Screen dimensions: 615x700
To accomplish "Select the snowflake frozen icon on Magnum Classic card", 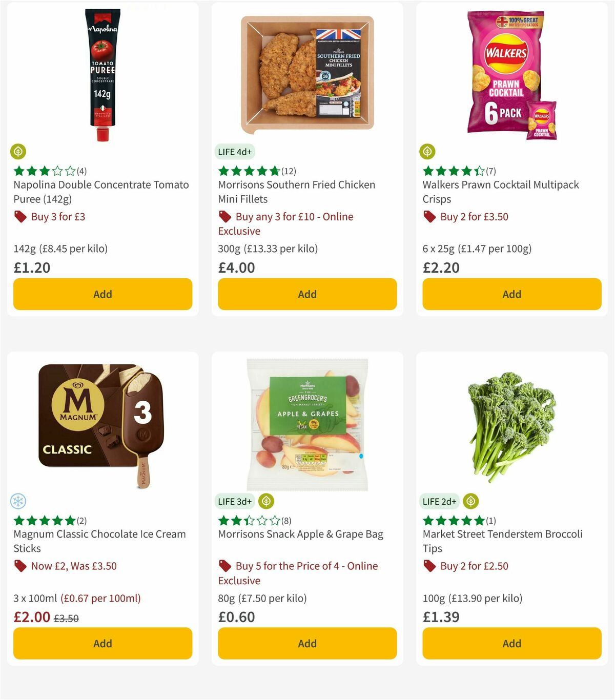I will [18, 501].
